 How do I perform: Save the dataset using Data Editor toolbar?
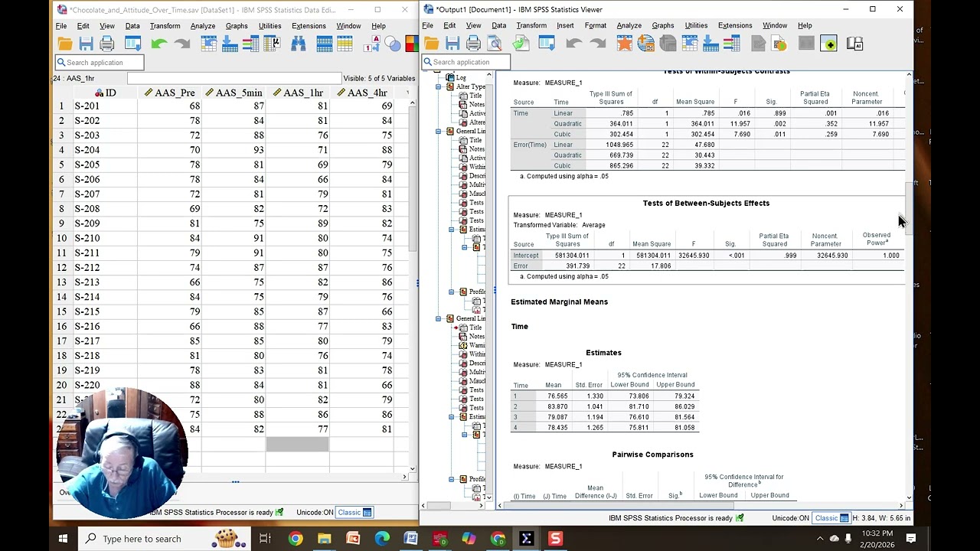[x=86, y=44]
